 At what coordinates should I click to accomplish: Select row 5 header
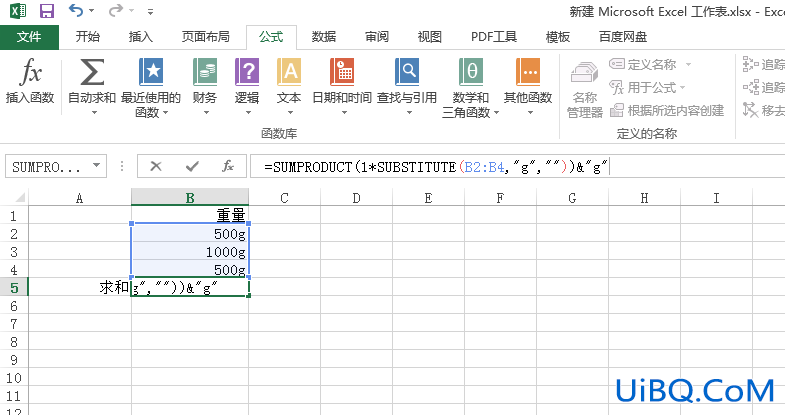click(14, 288)
